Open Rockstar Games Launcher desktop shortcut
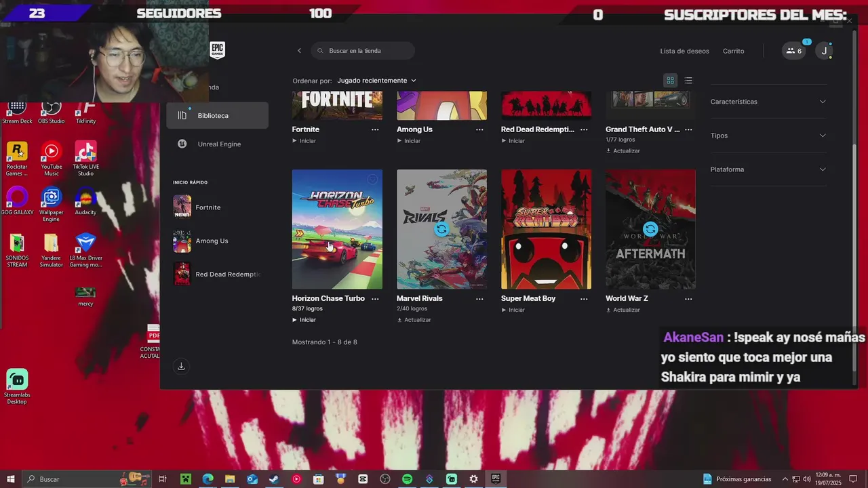 point(17,159)
